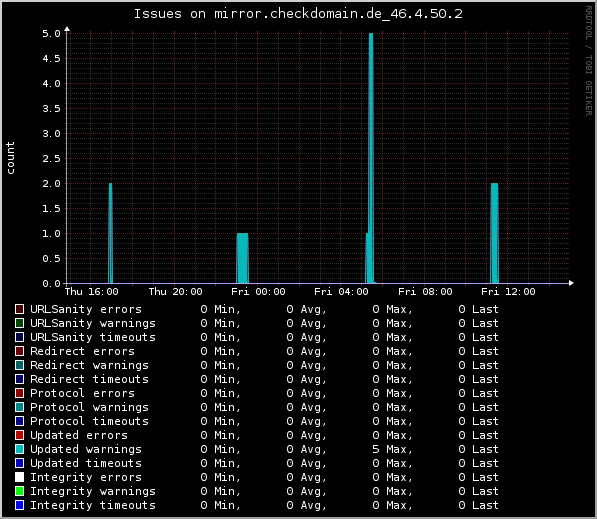The height and width of the screenshot is (519, 597).
Task: Click the Updated warnings cyan swatch
Action: 19,449
